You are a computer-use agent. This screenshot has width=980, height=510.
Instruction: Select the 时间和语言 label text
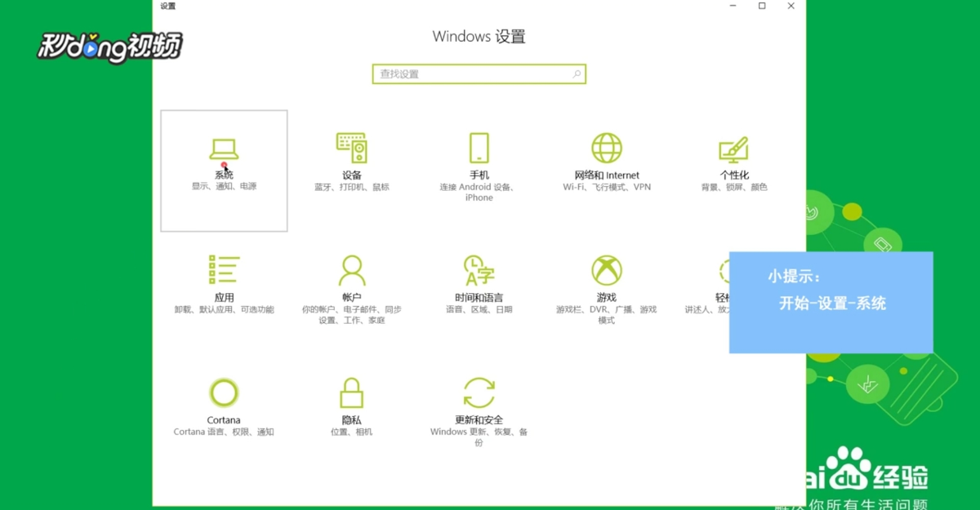point(479,298)
